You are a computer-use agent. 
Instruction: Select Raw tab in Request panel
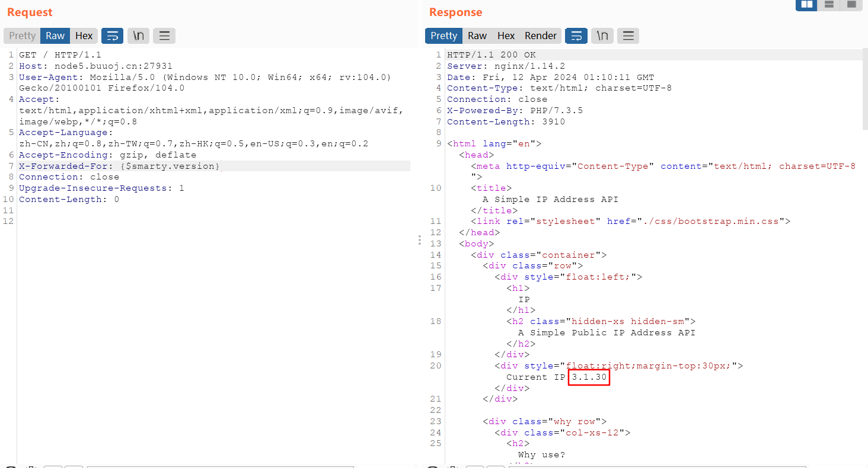(x=55, y=36)
